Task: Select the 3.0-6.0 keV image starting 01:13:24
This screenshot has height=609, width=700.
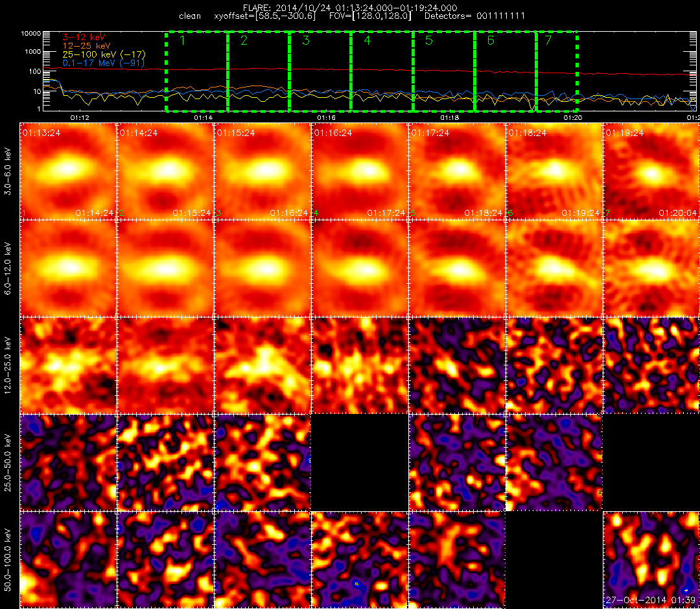Action: (x=68, y=171)
